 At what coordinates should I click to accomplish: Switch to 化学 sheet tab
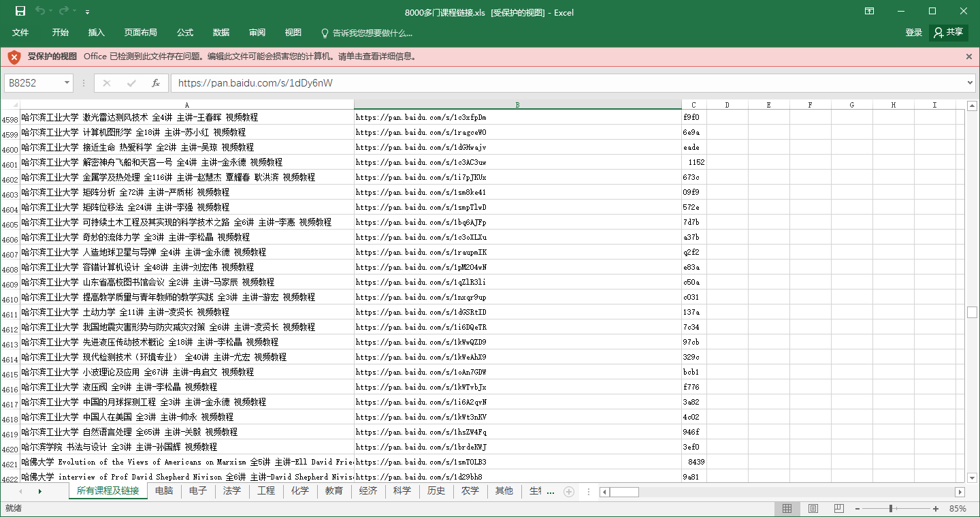coord(300,491)
